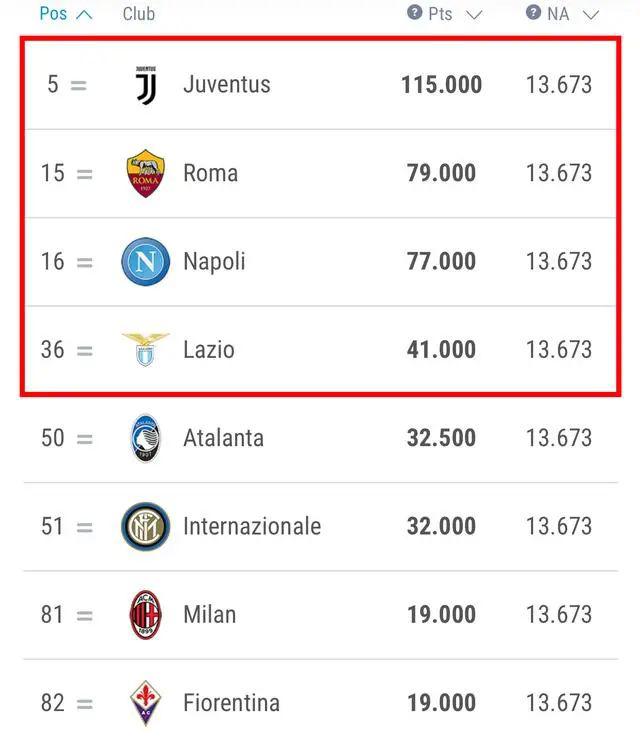Open the Internazionale club name link

[252, 526]
